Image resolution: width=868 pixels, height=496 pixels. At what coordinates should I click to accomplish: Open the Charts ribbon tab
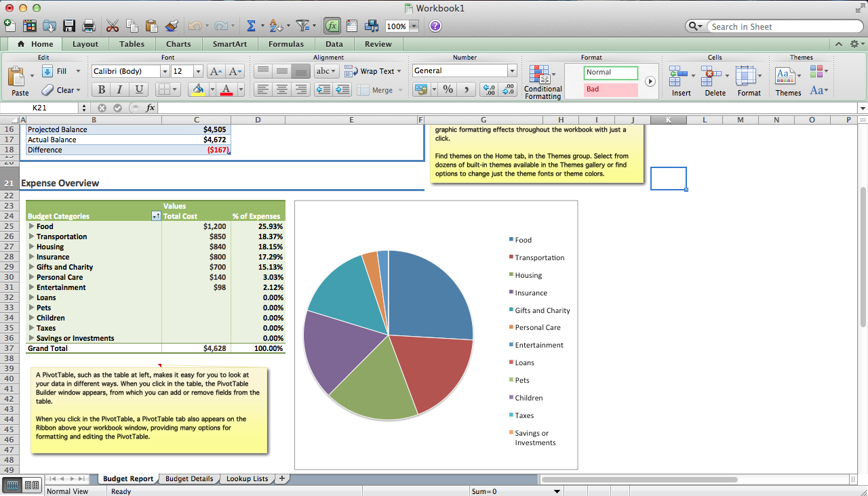[178, 44]
